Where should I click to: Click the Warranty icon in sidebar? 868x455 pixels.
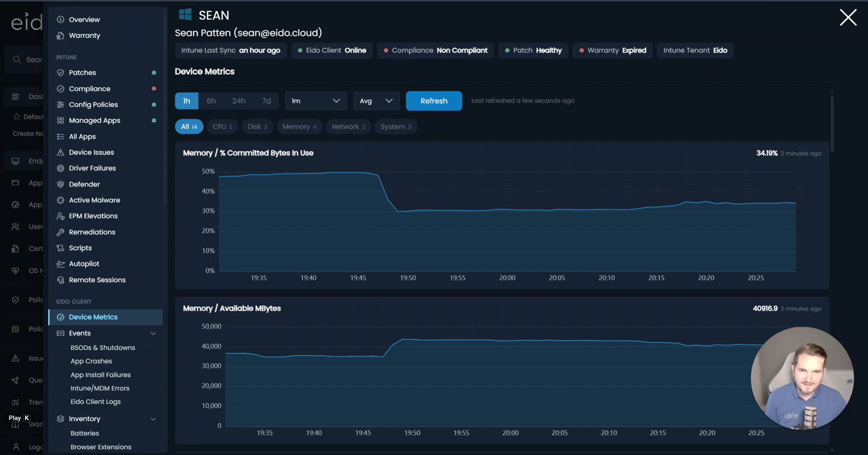point(60,36)
